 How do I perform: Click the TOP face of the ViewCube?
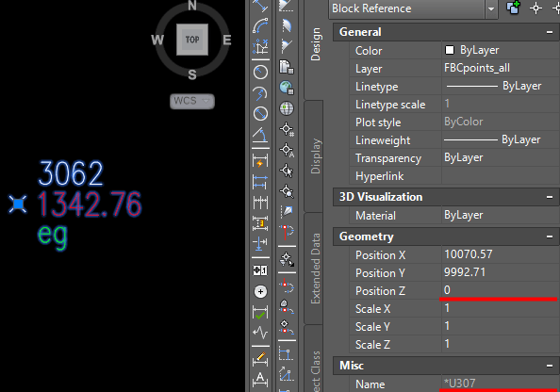[x=192, y=40]
